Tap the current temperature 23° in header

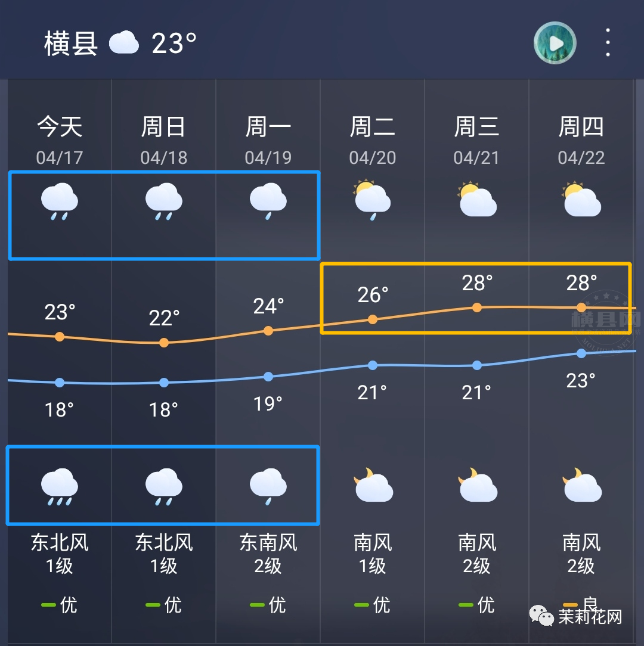(x=174, y=44)
